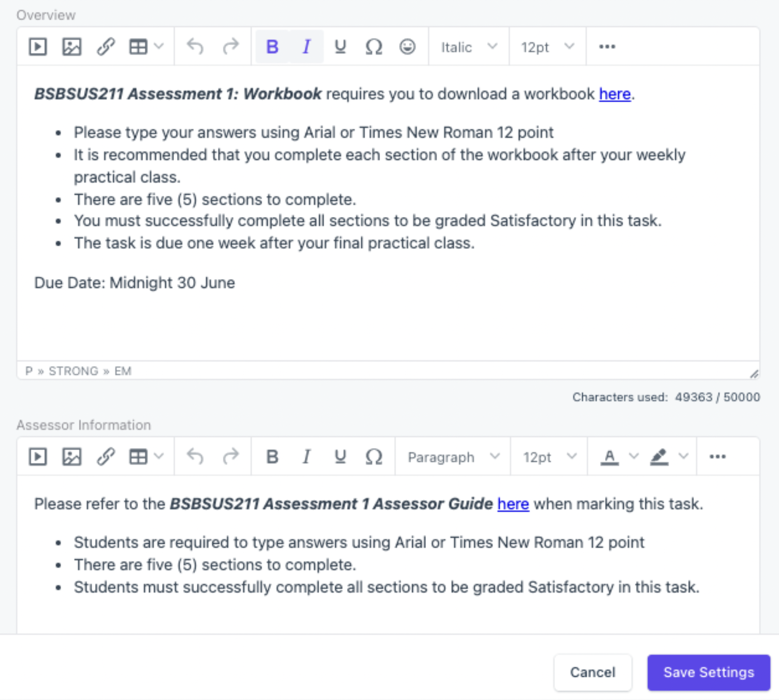The height and width of the screenshot is (700, 779).
Task: Open the workbook 'here' link
Action: point(615,94)
